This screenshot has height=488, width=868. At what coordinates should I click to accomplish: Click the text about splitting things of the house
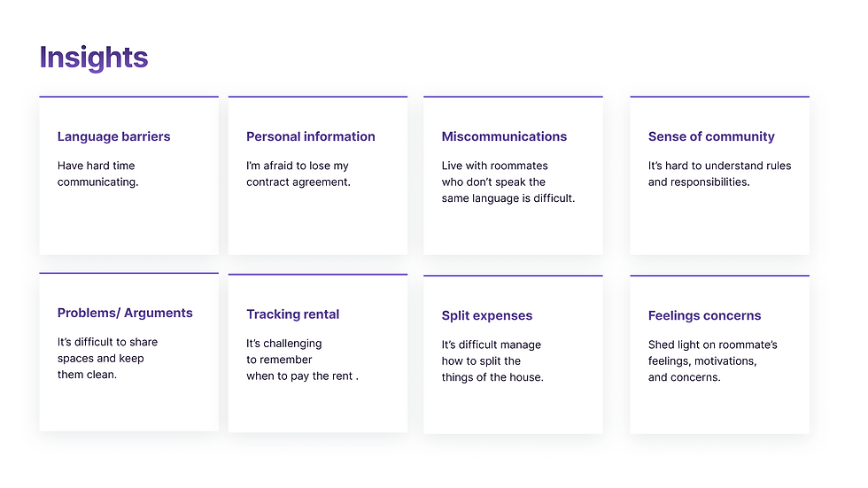[492, 360]
